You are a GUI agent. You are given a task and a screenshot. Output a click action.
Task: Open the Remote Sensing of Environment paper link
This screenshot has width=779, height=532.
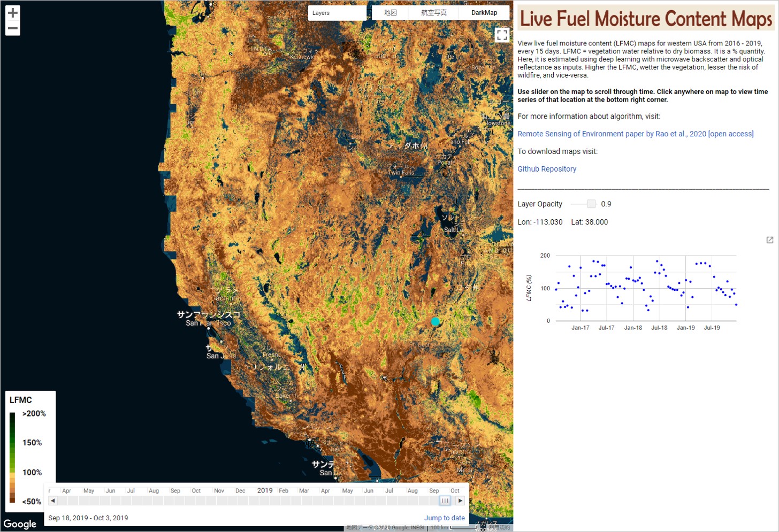[x=635, y=134]
